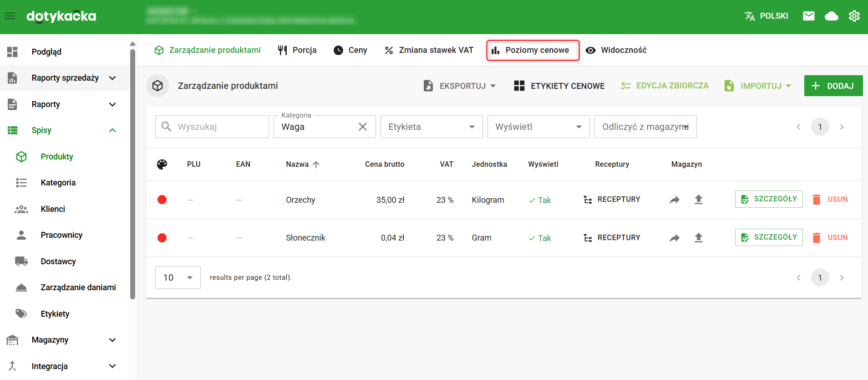Switch the language via the POLSKI button
The image size is (868, 380).
[766, 16]
